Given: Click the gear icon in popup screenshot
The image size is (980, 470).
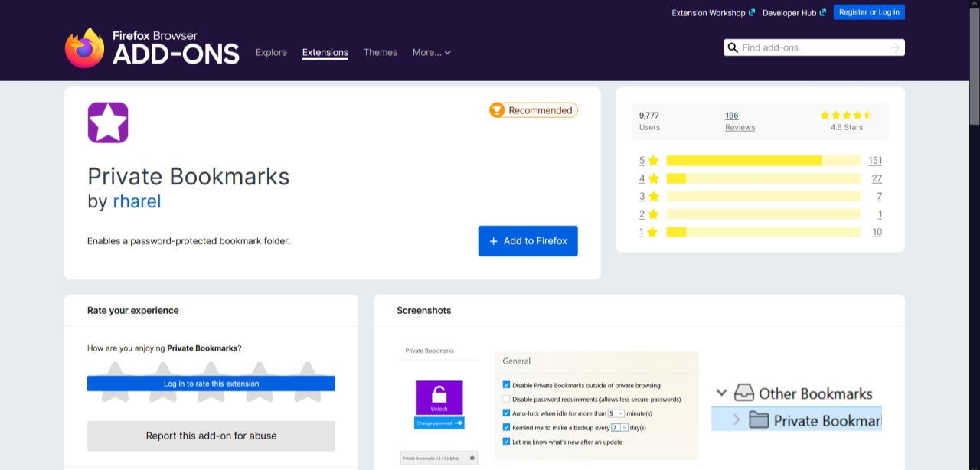Looking at the screenshot, I should pyautogui.click(x=472, y=458).
